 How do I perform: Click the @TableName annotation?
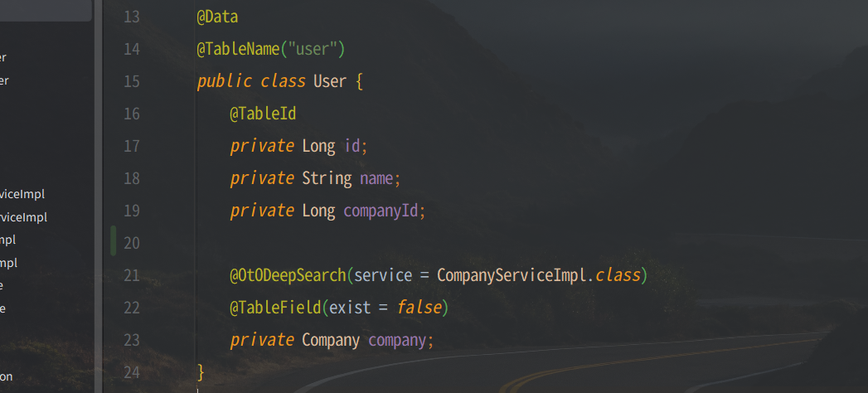239,50
